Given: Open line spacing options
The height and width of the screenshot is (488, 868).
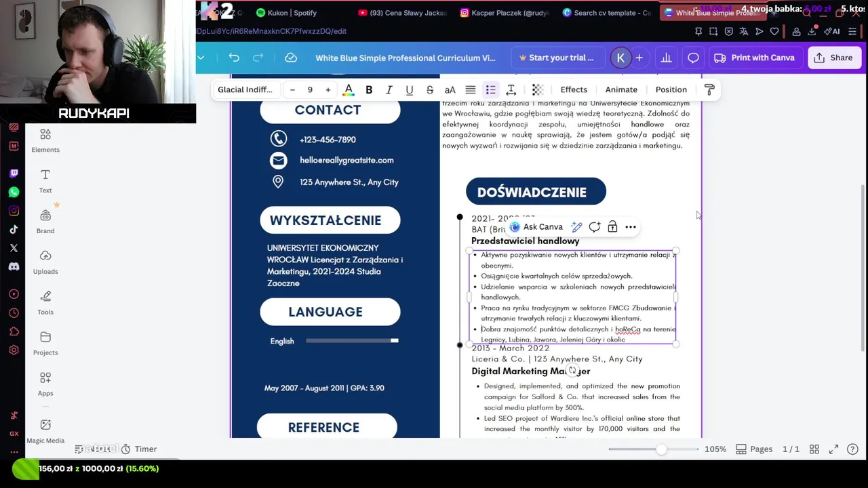Looking at the screenshot, I should 511,89.
